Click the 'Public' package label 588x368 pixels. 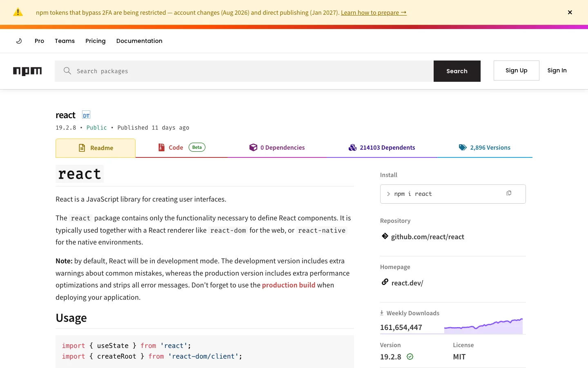pyautogui.click(x=96, y=128)
